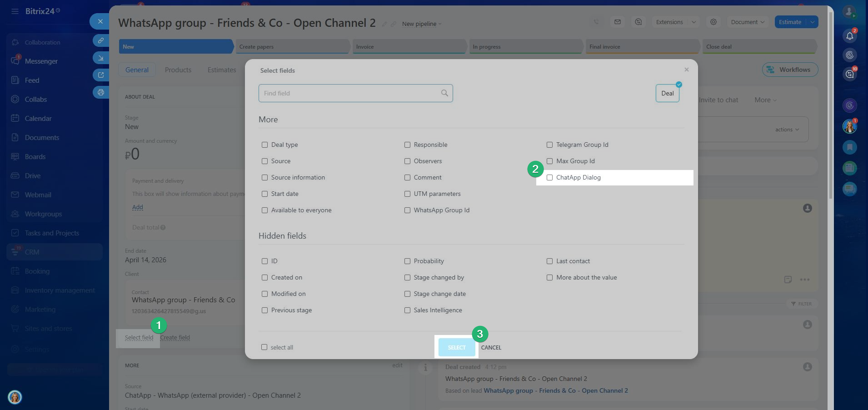The image size is (868, 410).
Task: Click the notifications bell icon
Action: point(849,36)
